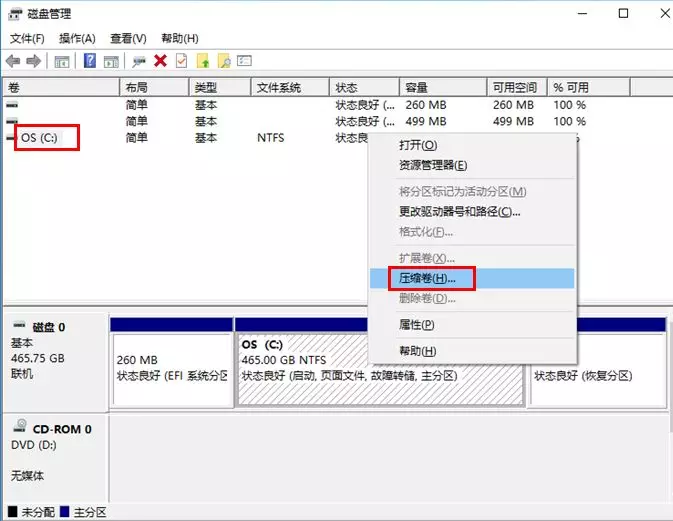
Task: Choose 帮助(H) in context menu
Action: coord(472,351)
